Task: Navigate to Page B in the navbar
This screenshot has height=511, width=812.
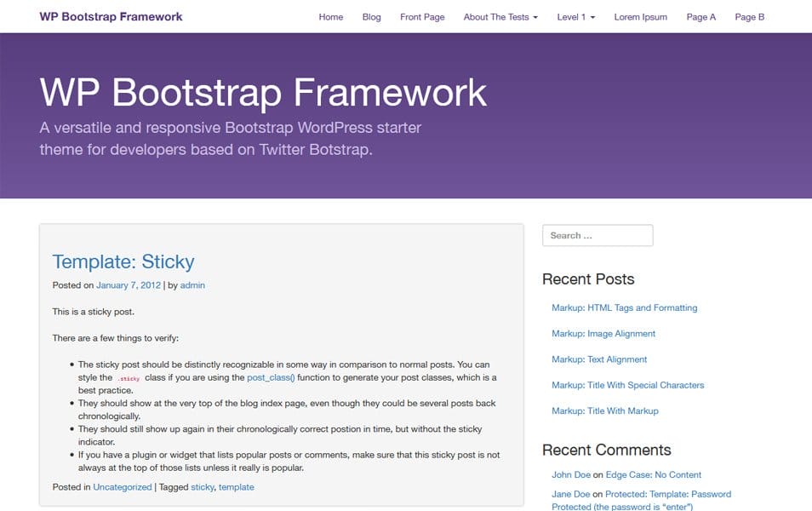Action: tap(749, 16)
